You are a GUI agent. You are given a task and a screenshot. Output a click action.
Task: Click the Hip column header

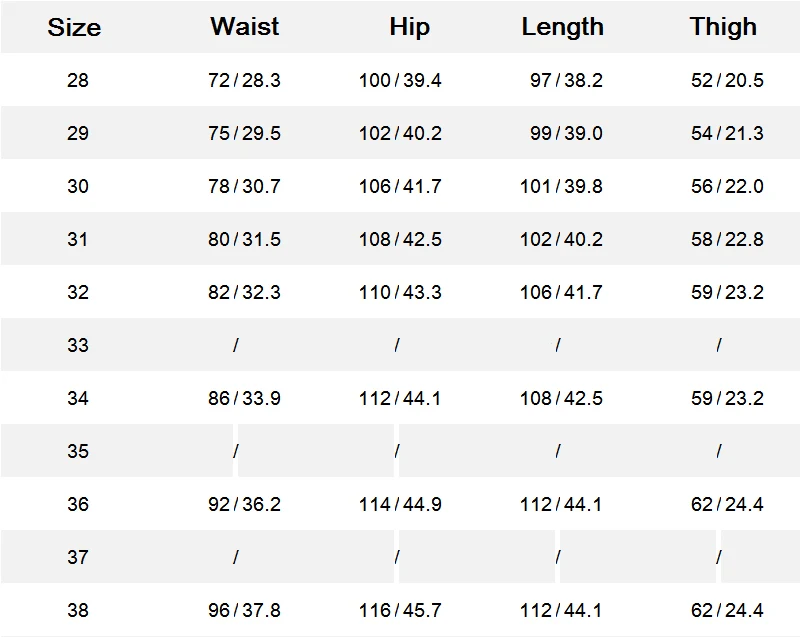click(x=409, y=27)
